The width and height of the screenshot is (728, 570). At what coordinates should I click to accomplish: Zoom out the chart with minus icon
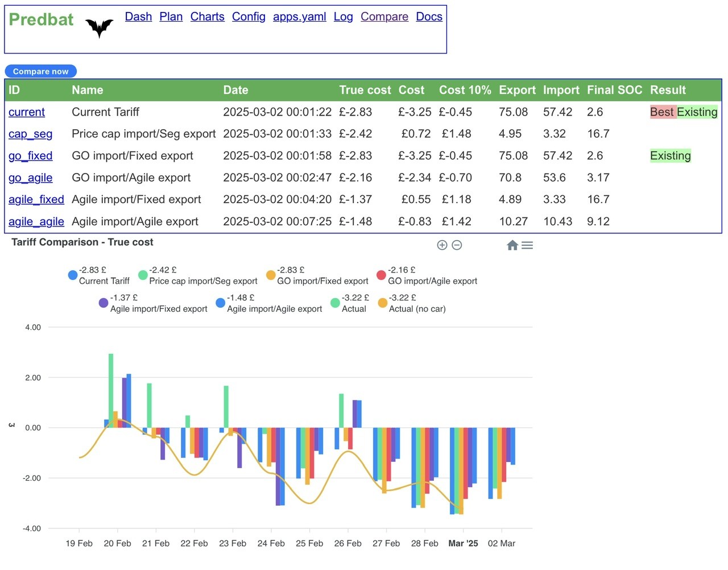[457, 245]
